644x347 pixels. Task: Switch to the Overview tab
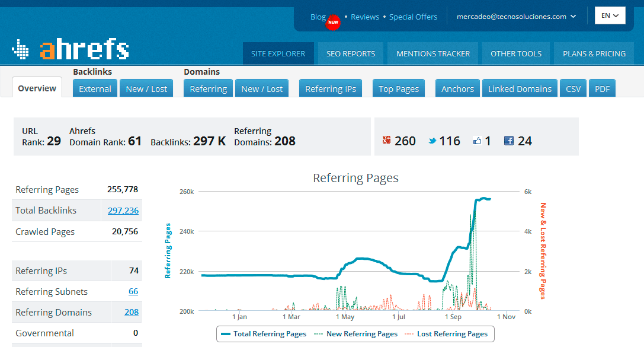coord(37,88)
